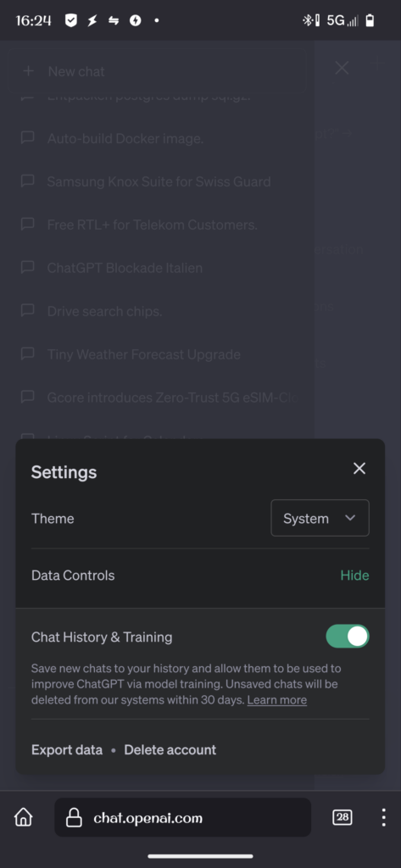Open the browser three-dot menu

383,817
